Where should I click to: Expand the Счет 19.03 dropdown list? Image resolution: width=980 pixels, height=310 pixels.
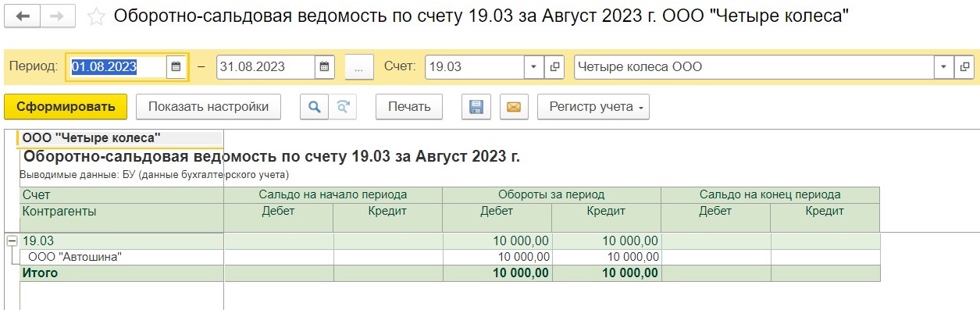535,67
